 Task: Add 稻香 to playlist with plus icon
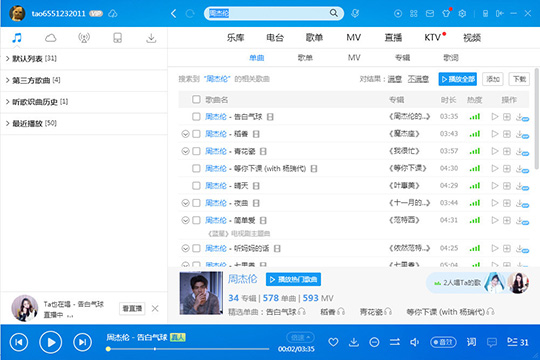coord(507,134)
